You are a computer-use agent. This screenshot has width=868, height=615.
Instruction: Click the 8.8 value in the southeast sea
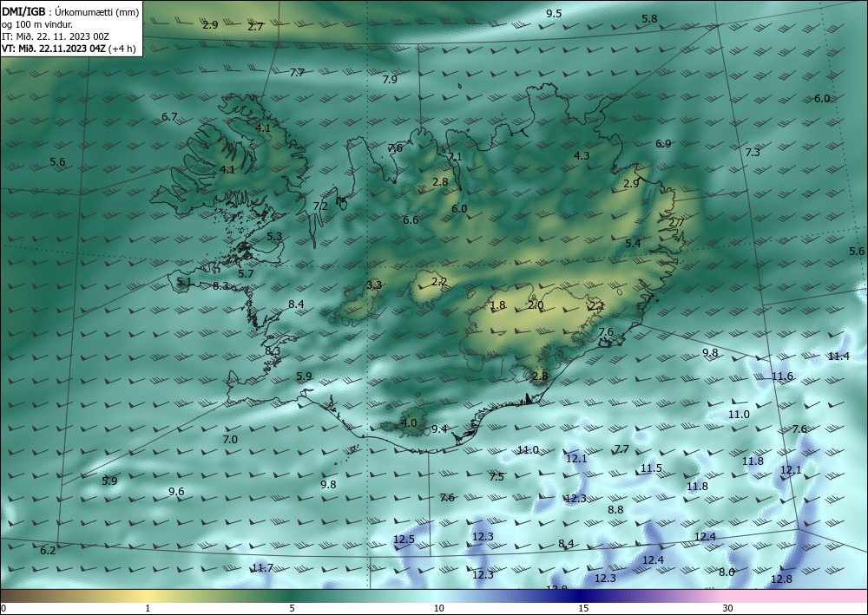point(615,510)
